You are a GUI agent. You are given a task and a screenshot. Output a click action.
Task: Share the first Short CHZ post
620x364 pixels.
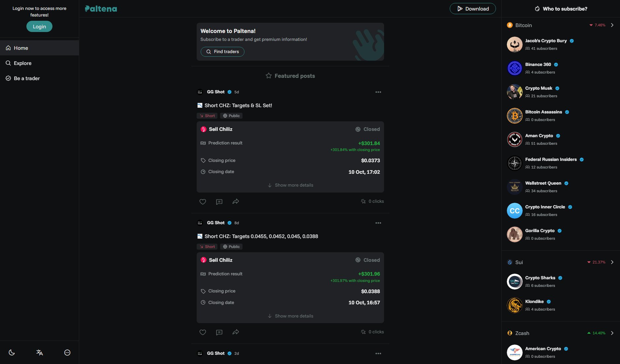click(236, 201)
